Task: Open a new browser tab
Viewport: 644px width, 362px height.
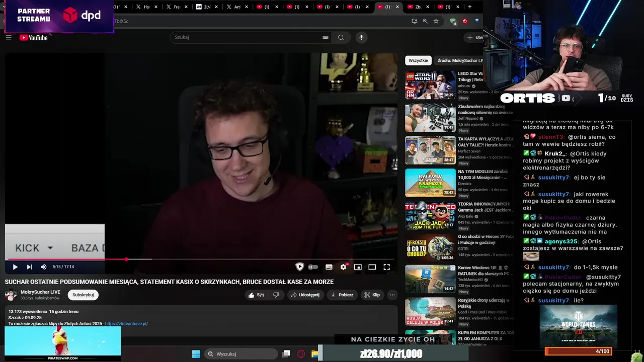Action: (469, 7)
